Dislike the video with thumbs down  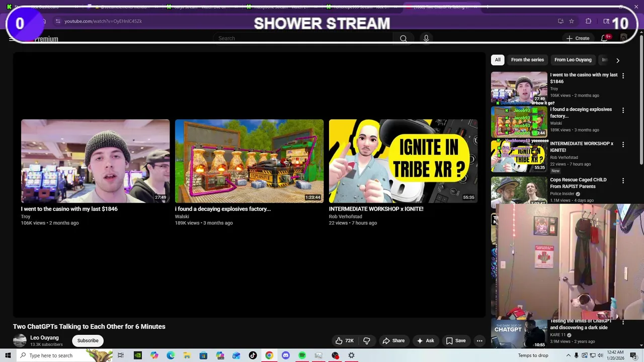tap(367, 340)
